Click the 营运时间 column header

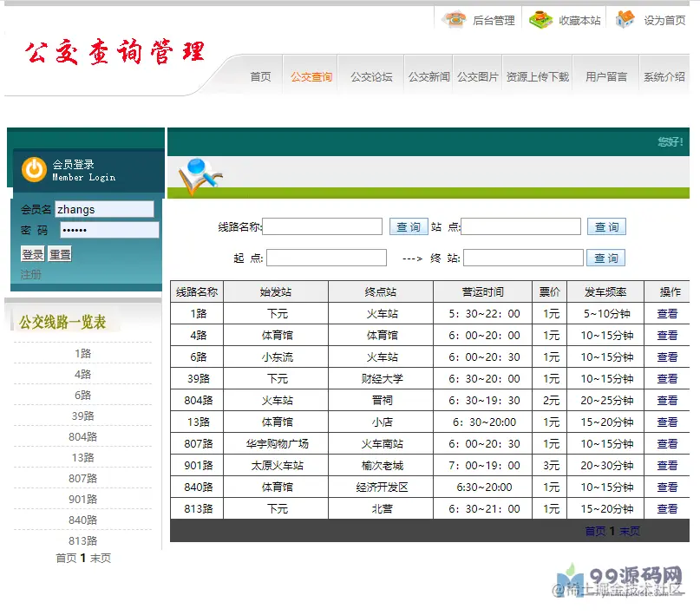482,291
